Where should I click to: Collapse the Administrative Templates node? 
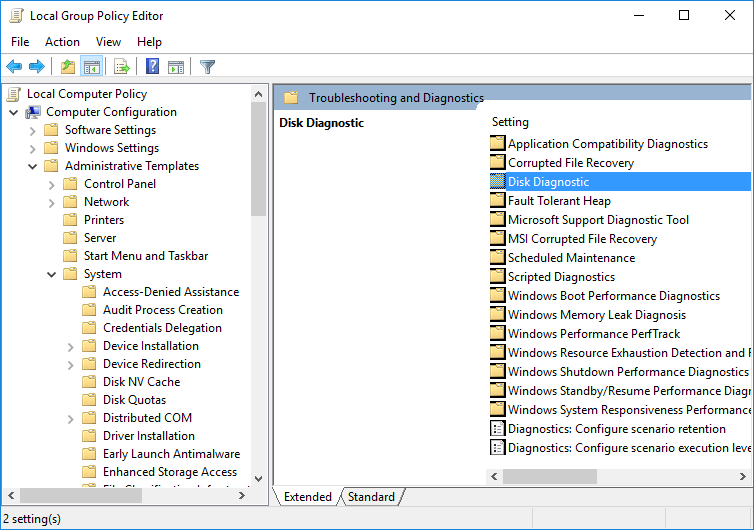pos(33,166)
